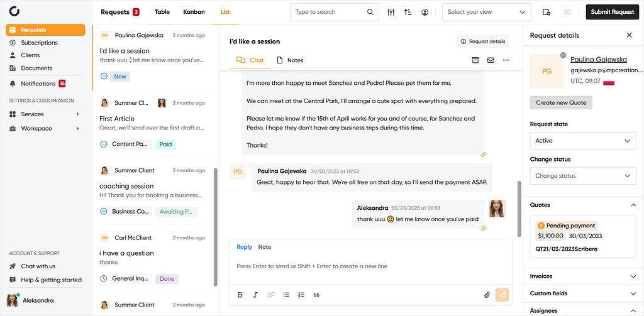Click the sort order icon
This screenshot has width=644, height=316.
click(x=408, y=13)
